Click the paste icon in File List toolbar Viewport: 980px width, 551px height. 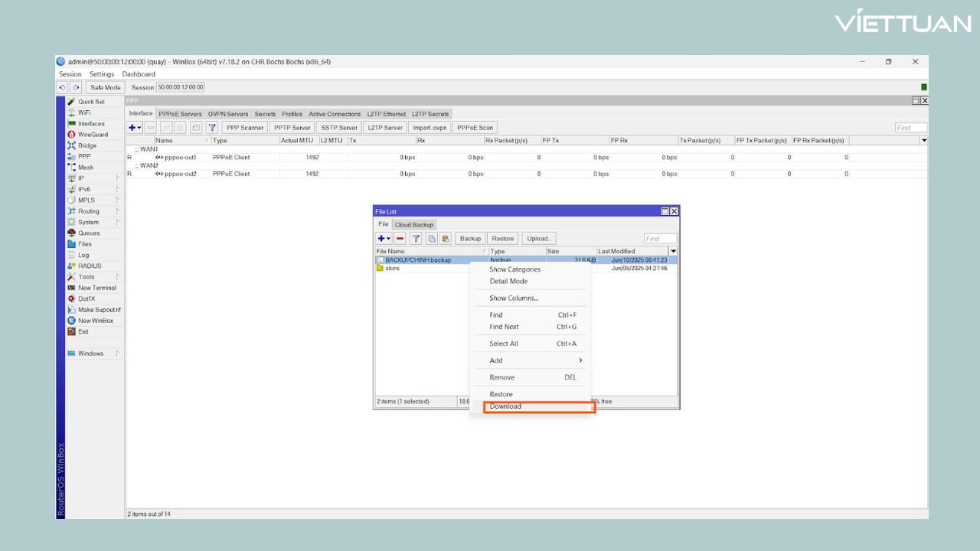click(445, 239)
